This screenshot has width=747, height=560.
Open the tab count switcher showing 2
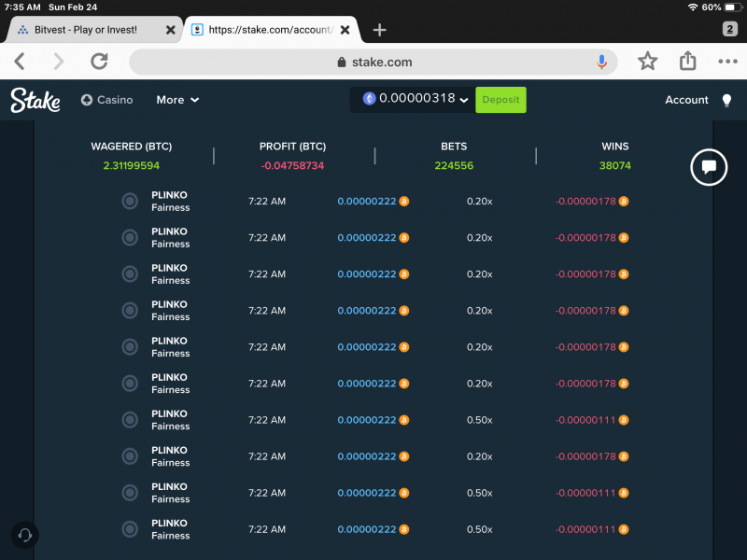pyautogui.click(x=730, y=29)
